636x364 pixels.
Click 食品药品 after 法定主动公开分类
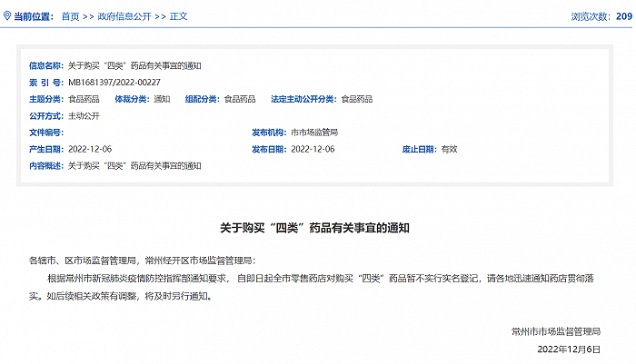(x=357, y=98)
